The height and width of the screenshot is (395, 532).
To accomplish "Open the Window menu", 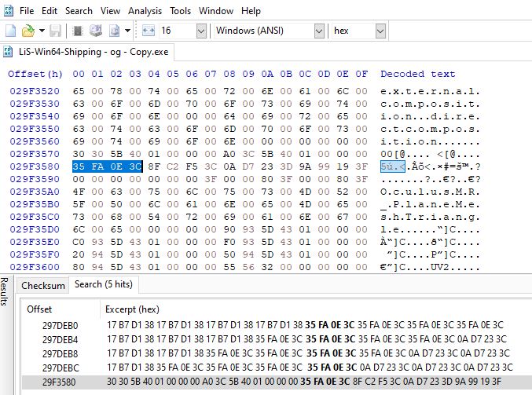I will click(x=216, y=11).
